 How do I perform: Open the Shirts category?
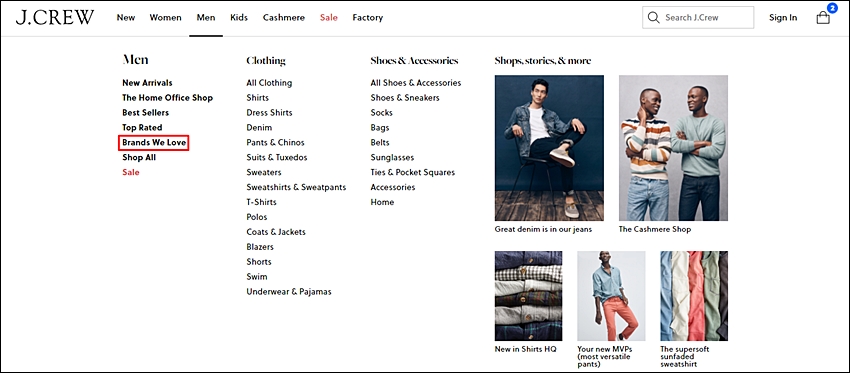257,98
